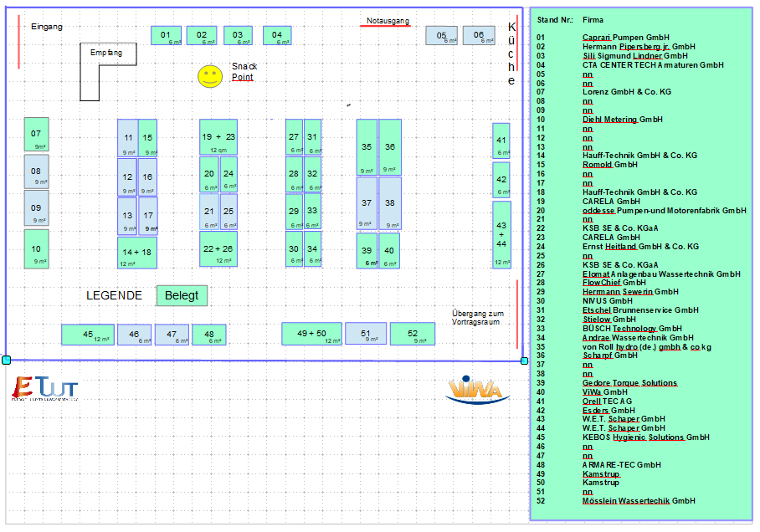Screen dimensions: 760x532
Task: Click the yellow smiley face at Snack Point
Action: coord(210,77)
